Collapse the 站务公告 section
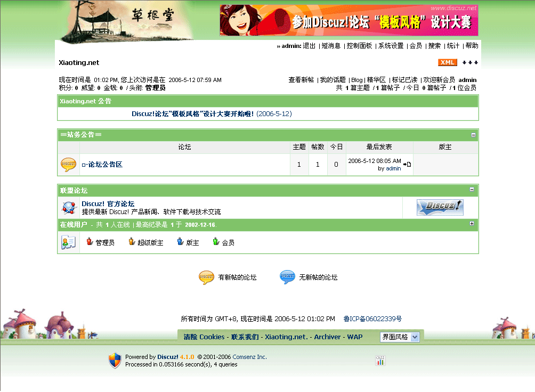The height and width of the screenshot is (392, 535). [x=473, y=135]
